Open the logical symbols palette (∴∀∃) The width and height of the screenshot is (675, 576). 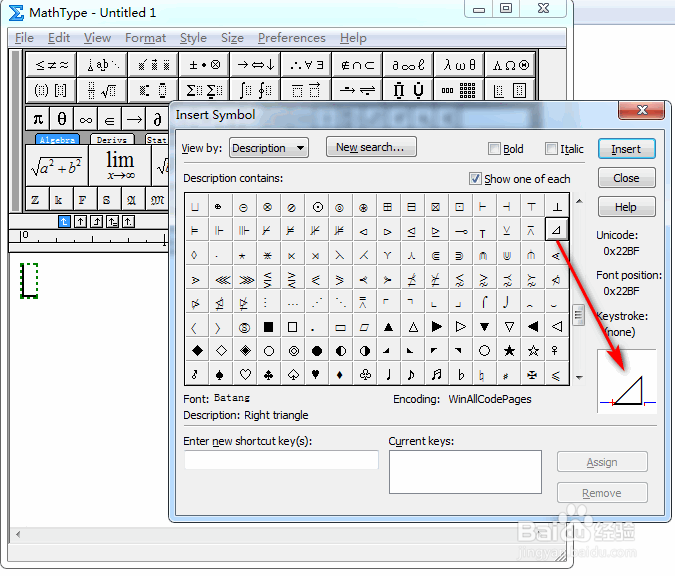[306, 65]
